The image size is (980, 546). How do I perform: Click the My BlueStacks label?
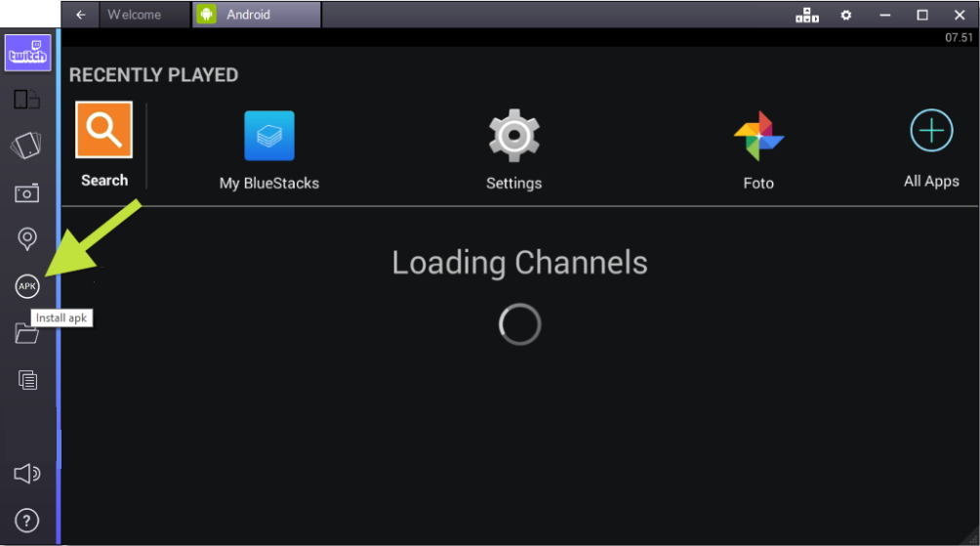pos(268,184)
